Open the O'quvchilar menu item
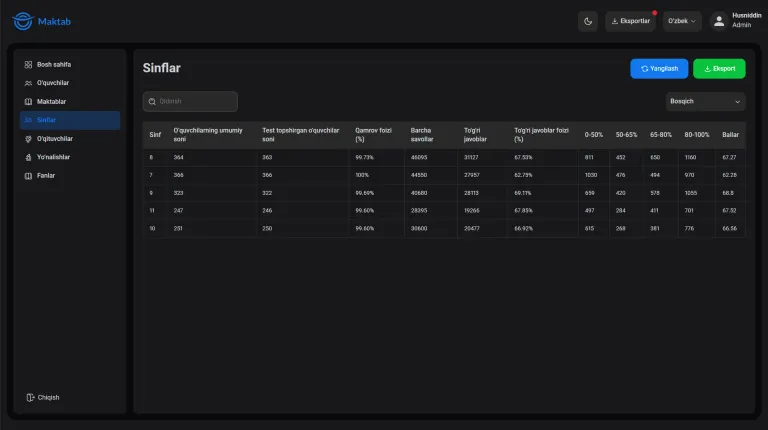Viewport: 768px width, 430px height. pyautogui.click(x=70, y=83)
